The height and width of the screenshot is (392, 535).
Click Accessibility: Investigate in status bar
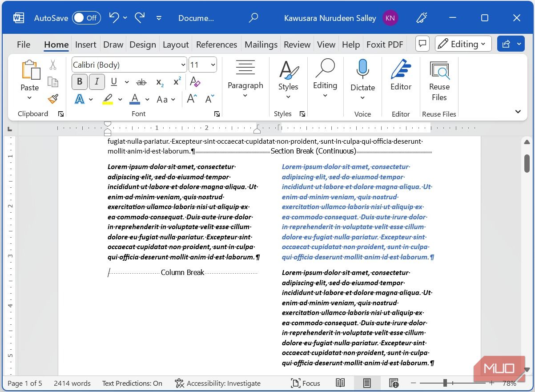[218, 383]
